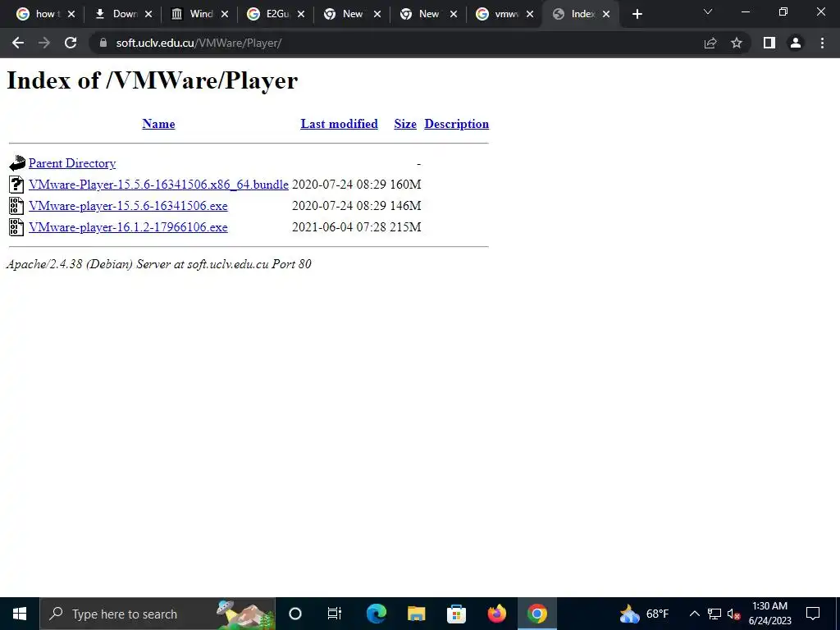
Task: Open the notification center icon
Action: [813, 614]
